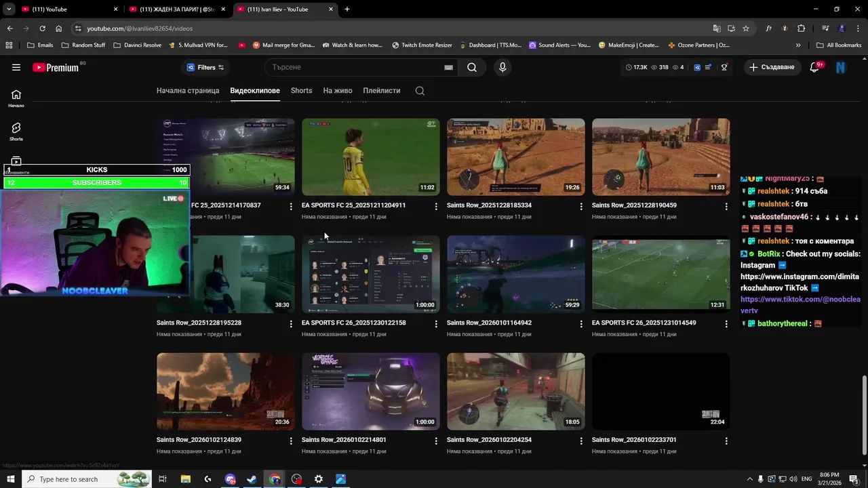
Task: Click the translate page icon
Action: [x=717, y=28]
